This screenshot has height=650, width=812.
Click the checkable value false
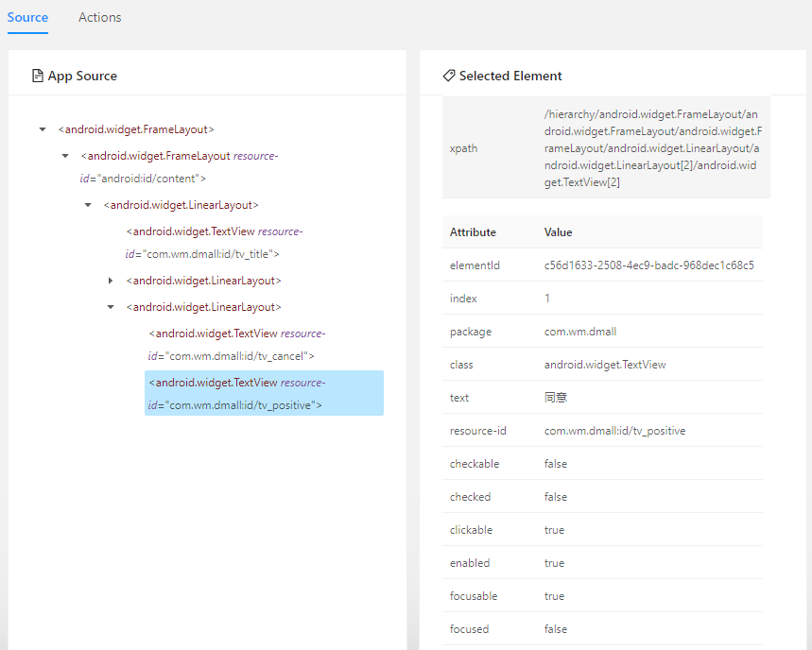(556, 464)
